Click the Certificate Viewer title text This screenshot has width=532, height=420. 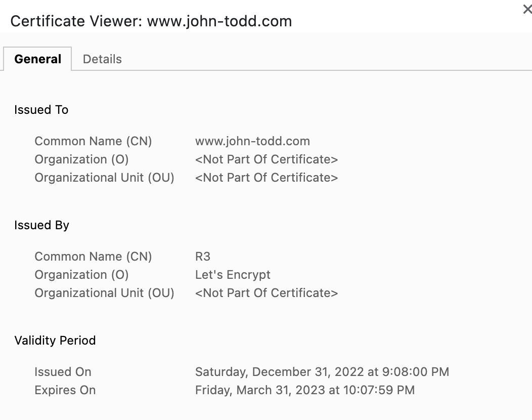coord(151,21)
